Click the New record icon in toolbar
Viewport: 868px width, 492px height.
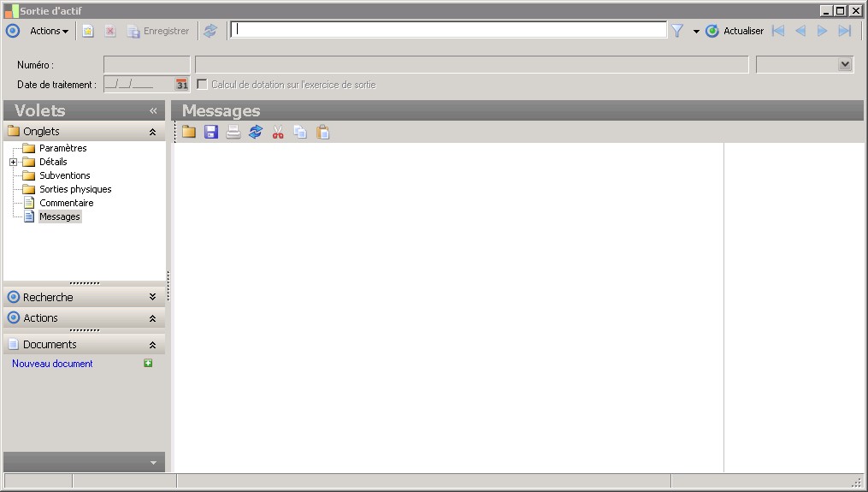[x=88, y=31]
